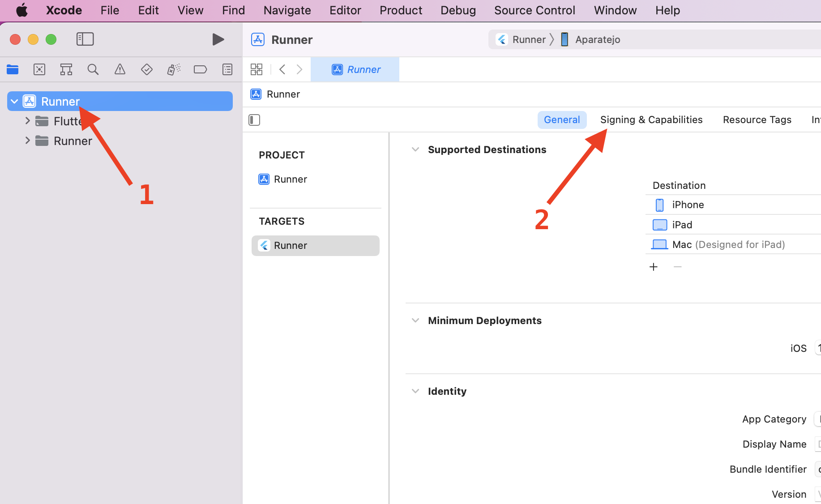Screen dimensions: 821x504
Task: Go back in editor history
Action: tap(282, 69)
